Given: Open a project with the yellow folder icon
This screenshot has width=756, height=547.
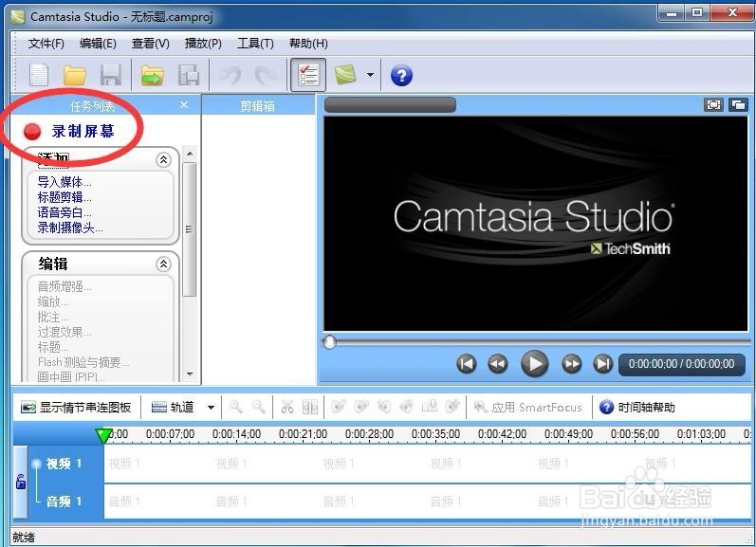Looking at the screenshot, I should (75, 76).
